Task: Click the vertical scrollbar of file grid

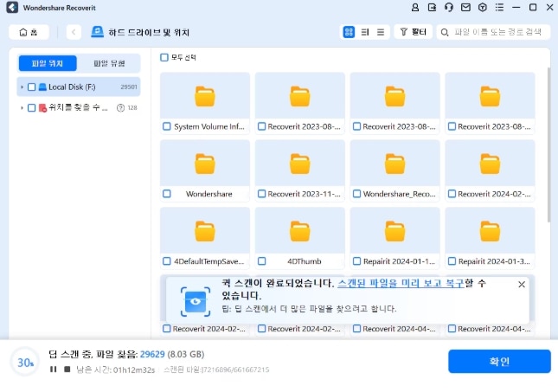Action: tap(549, 145)
